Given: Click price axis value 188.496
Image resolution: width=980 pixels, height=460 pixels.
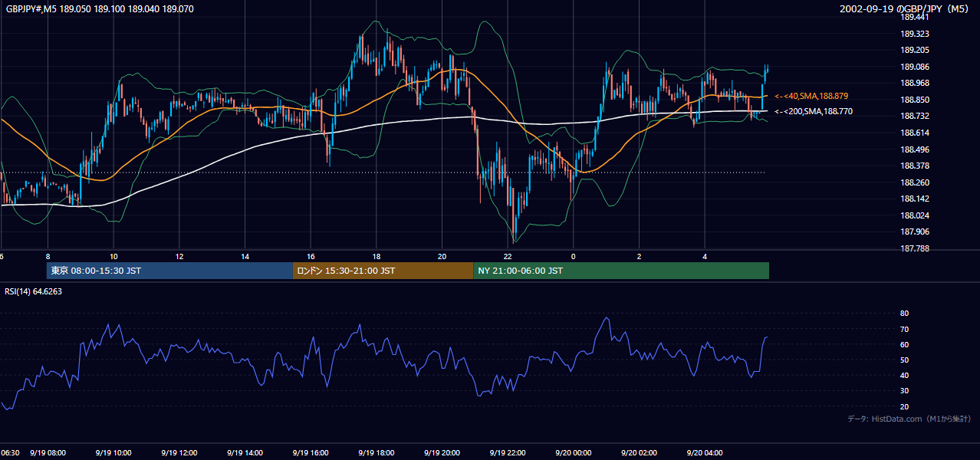Looking at the screenshot, I should click(915, 149).
